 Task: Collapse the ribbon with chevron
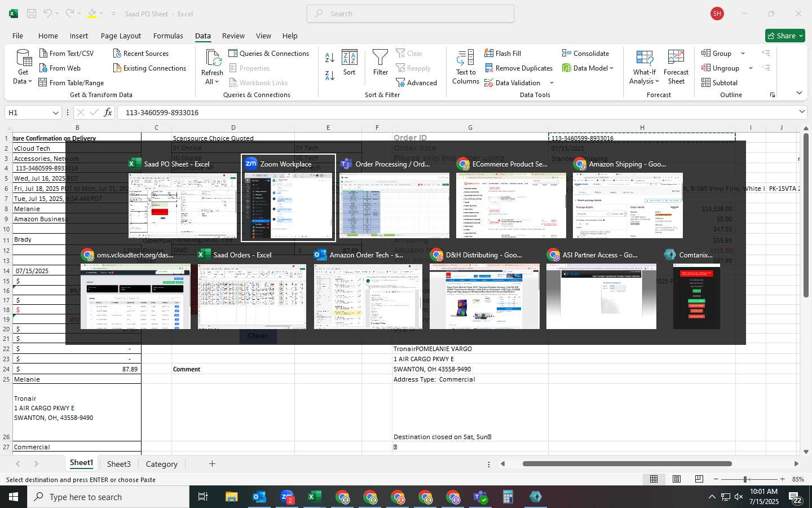(799, 93)
